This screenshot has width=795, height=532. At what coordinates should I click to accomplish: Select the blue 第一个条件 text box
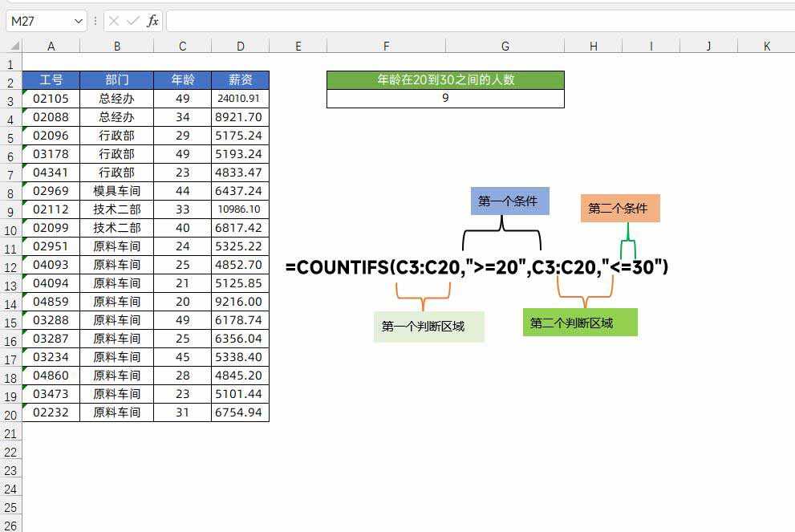coord(509,201)
